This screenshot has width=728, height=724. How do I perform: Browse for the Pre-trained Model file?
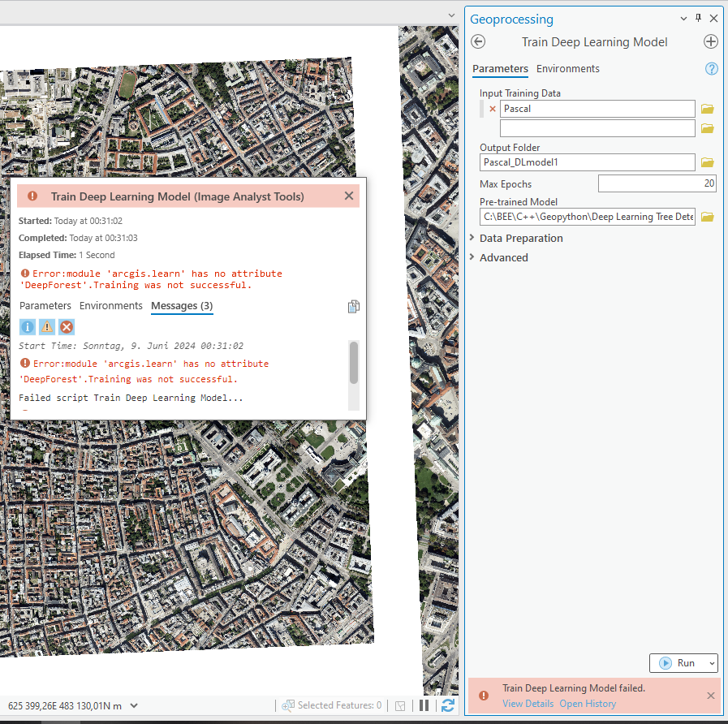tap(707, 216)
